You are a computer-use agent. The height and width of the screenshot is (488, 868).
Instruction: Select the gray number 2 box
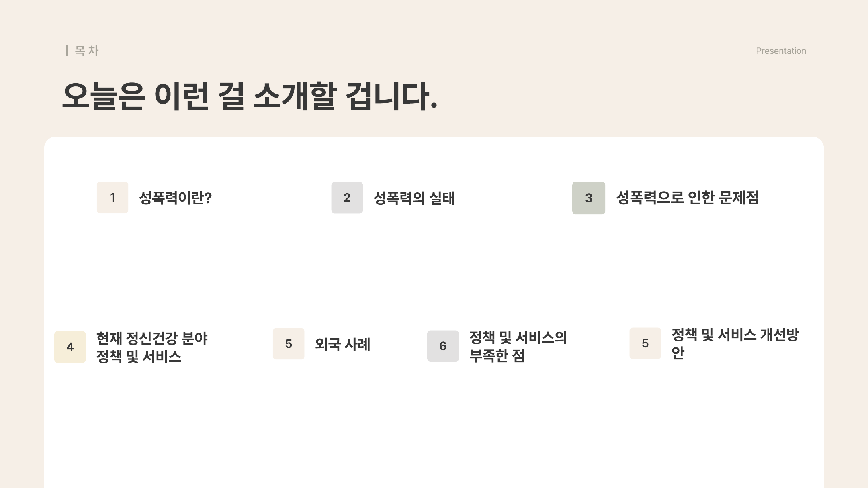[x=347, y=197]
